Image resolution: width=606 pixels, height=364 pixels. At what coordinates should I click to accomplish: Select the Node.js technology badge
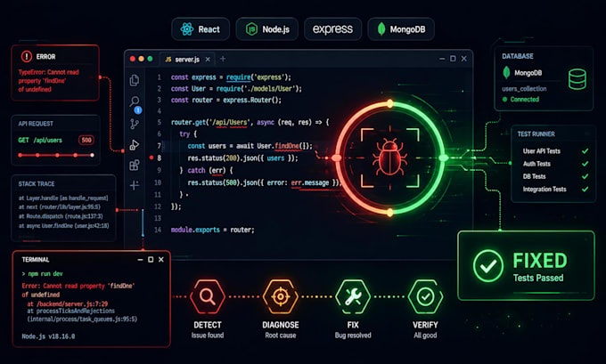[x=267, y=29]
